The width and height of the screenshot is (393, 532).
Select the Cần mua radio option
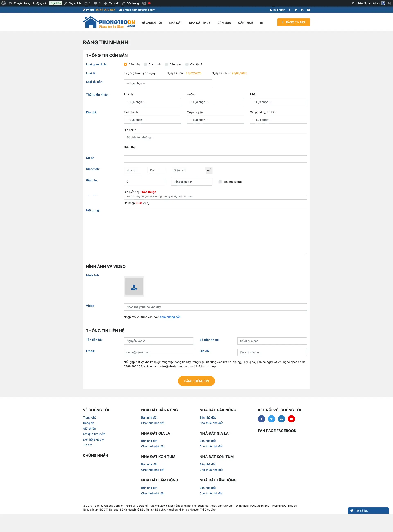tap(167, 64)
